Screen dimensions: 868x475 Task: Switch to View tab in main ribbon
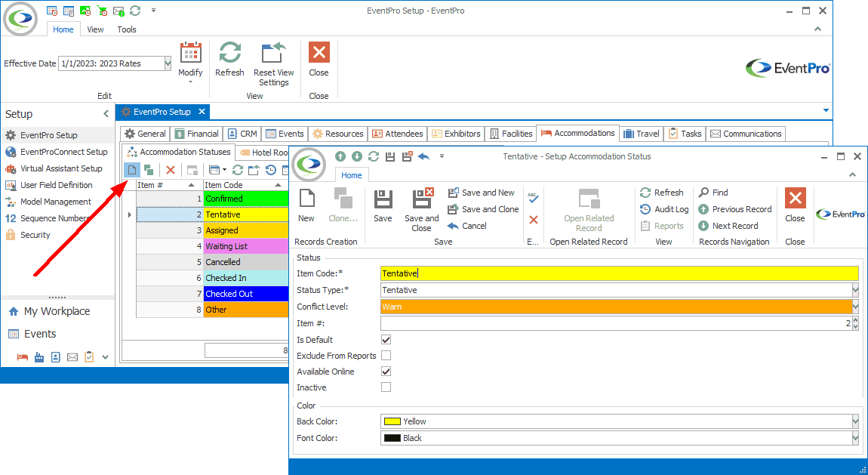(x=95, y=30)
